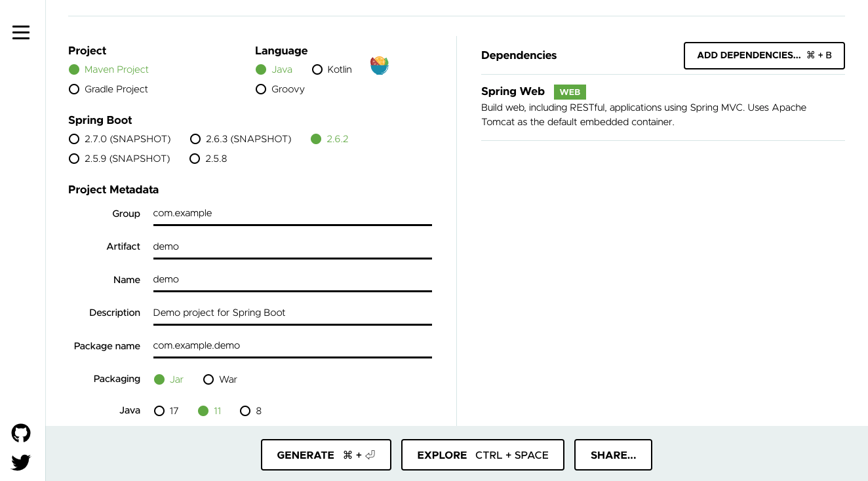Pick Java version 11
Image resolution: width=868 pixels, height=481 pixels.
(x=210, y=411)
